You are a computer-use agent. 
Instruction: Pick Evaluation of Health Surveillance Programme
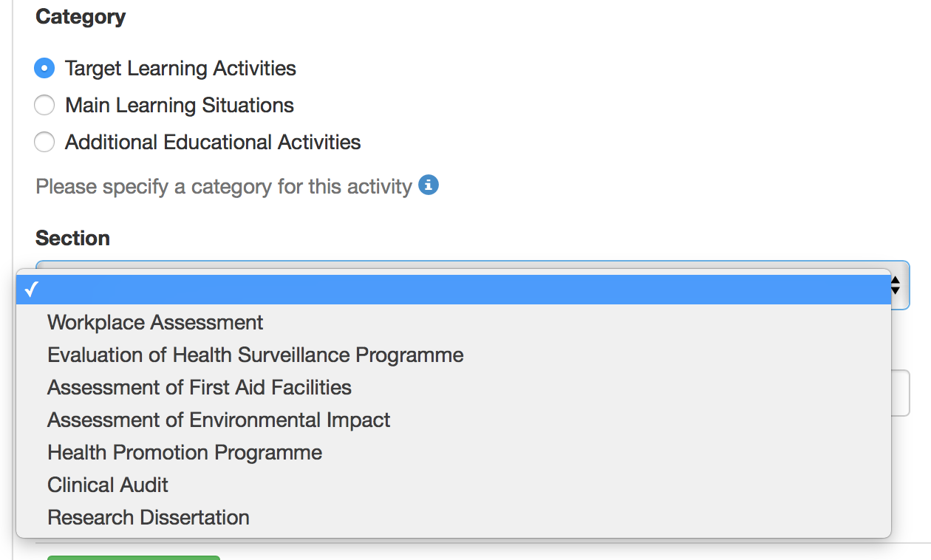454,355
